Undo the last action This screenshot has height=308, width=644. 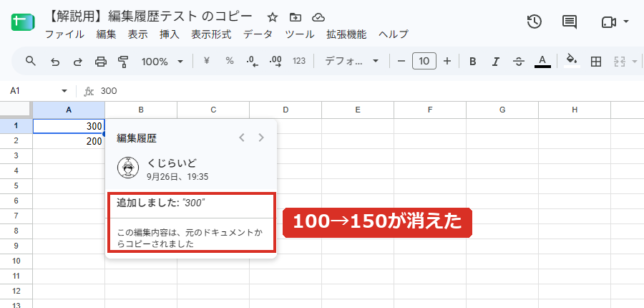[x=54, y=62]
